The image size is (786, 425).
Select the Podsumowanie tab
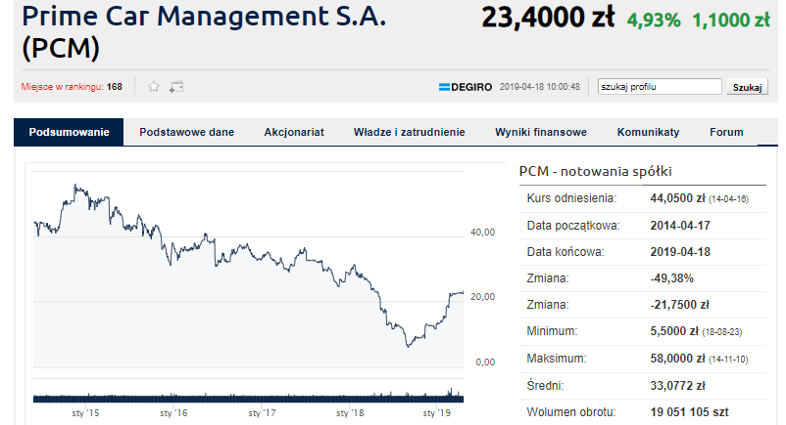69,132
